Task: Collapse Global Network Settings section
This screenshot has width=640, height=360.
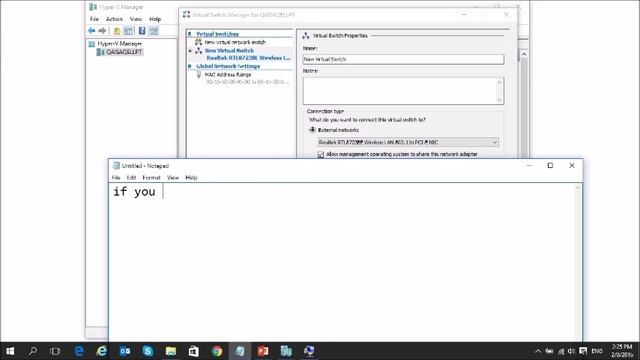Action: click(x=189, y=66)
